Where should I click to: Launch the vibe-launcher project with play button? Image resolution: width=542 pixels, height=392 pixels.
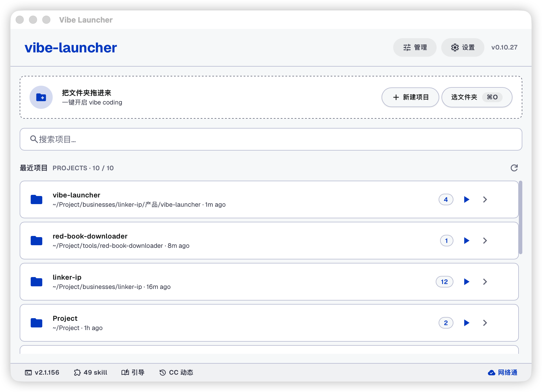click(x=466, y=199)
